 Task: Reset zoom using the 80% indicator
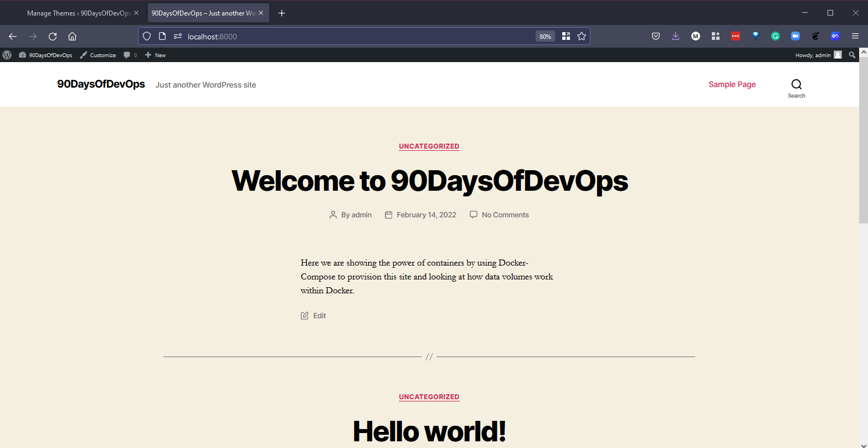point(545,37)
